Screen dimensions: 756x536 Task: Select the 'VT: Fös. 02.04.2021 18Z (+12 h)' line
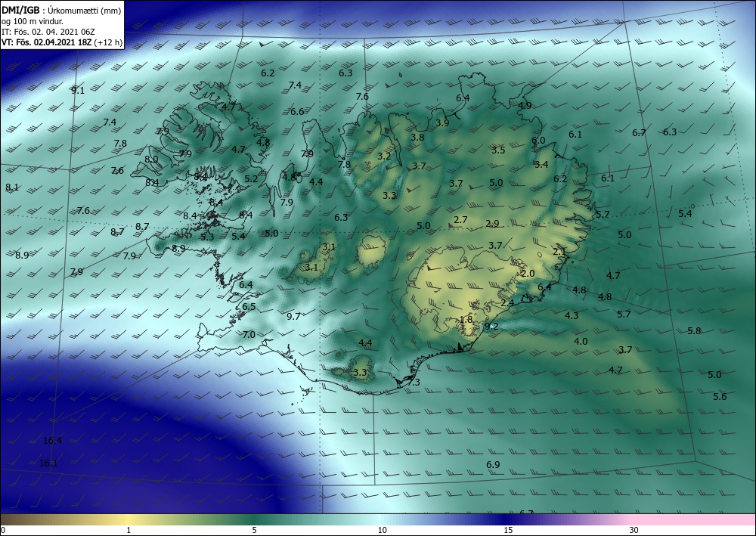(62, 42)
